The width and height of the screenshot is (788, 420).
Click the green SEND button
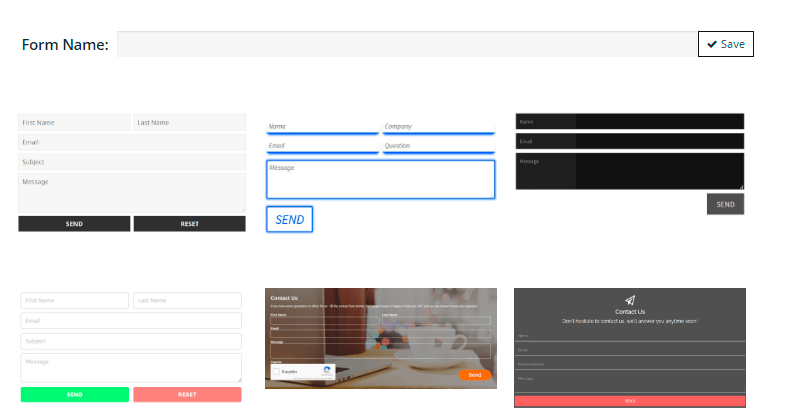click(74, 394)
